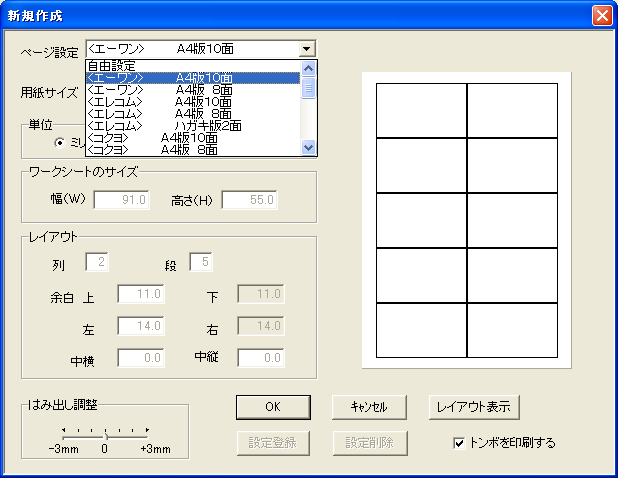Click the 列 columns field
618x478 pixels.
97,262
